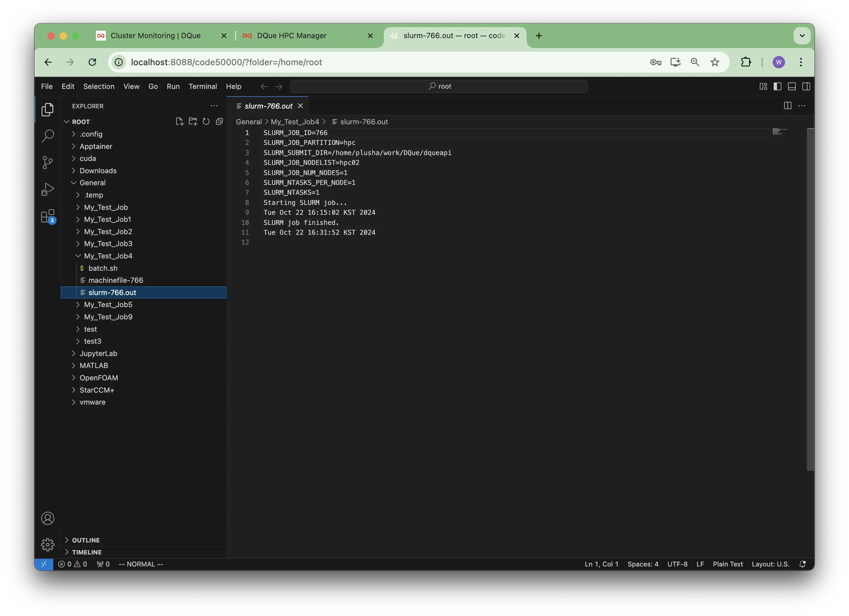Screen dimensions: 849x616
Task: Switch to DQue HPC Manager browser tab
Action: 292,36
